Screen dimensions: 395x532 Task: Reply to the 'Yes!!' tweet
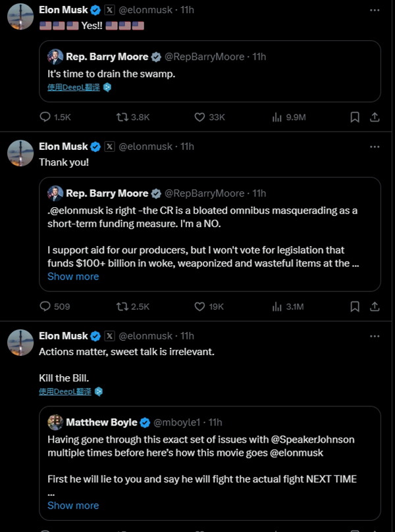pyautogui.click(x=45, y=117)
